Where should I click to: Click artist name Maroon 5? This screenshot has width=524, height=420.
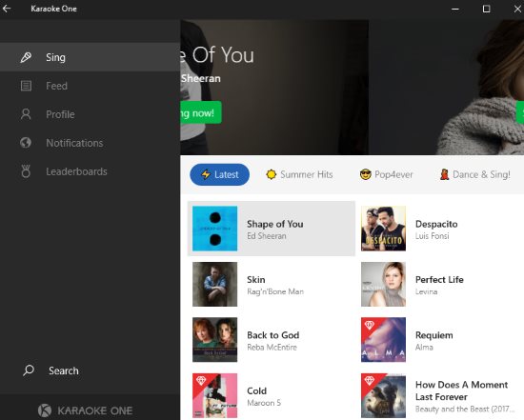point(264,403)
